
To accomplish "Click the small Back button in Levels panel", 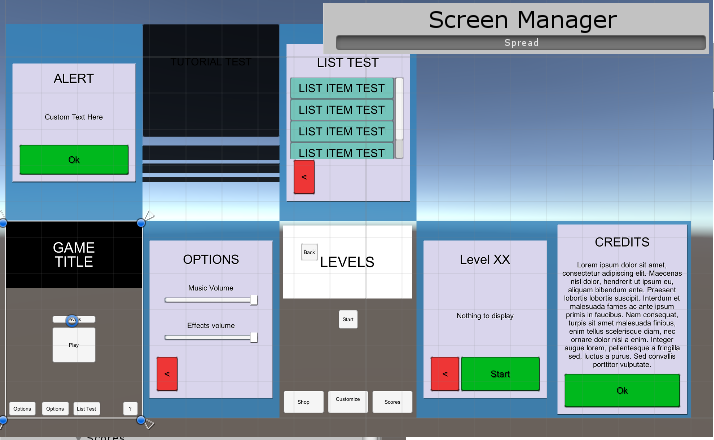I will point(309,252).
